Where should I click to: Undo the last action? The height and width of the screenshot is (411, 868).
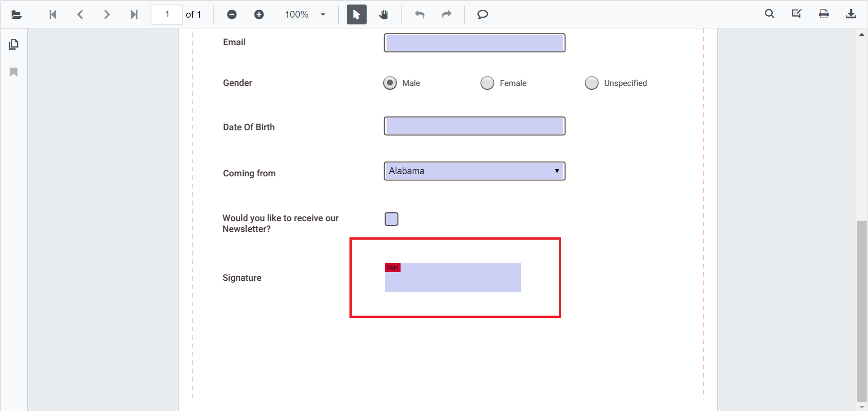[x=420, y=14]
